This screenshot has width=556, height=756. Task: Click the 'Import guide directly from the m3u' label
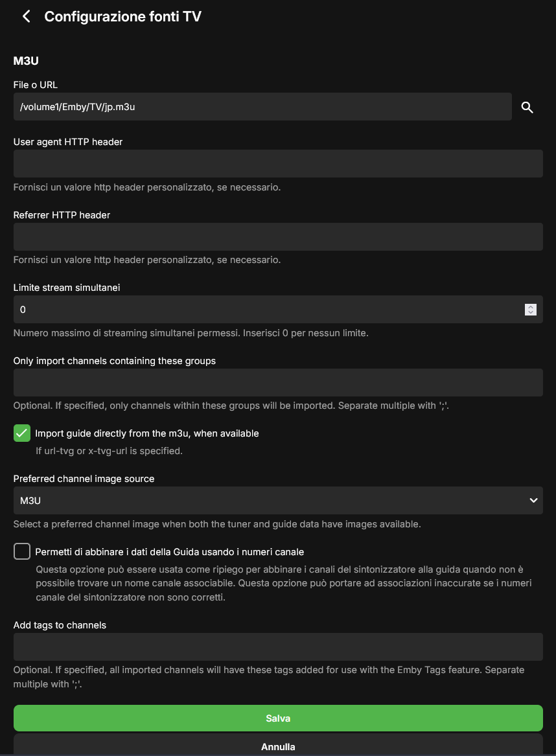click(x=147, y=433)
